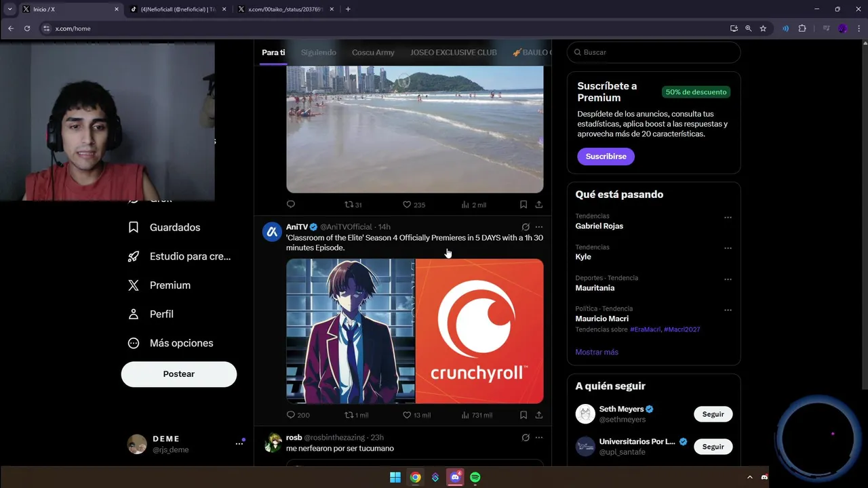
Task: View stats of beach post (2 mil)
Action: [x=473, y=204]
